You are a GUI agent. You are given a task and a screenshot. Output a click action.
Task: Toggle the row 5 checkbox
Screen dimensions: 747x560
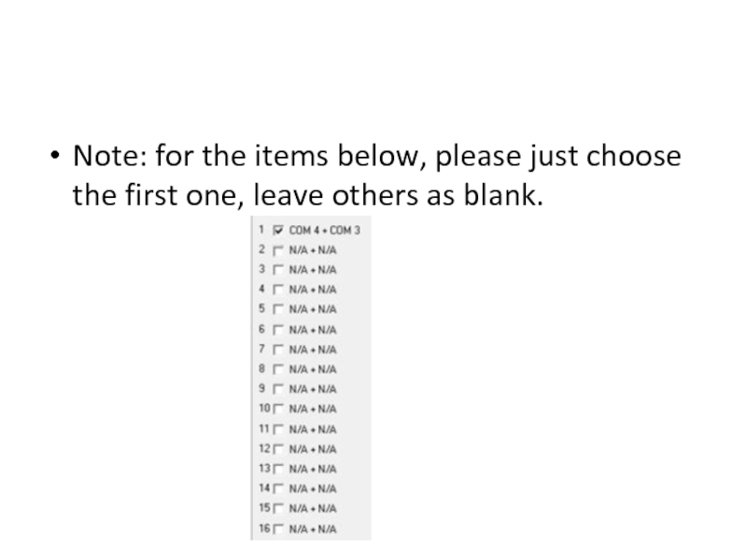pos(277,309)
